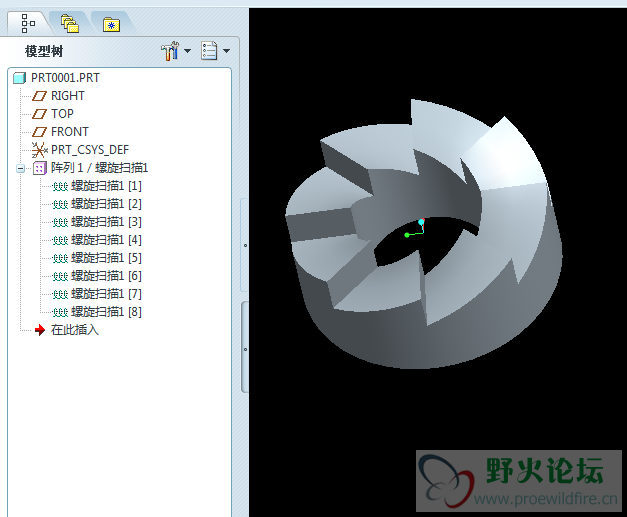Screen dimensions: 627x517
Task: Select 螺旋扫描1 [6] feature
Action: [x=106, y=276]
